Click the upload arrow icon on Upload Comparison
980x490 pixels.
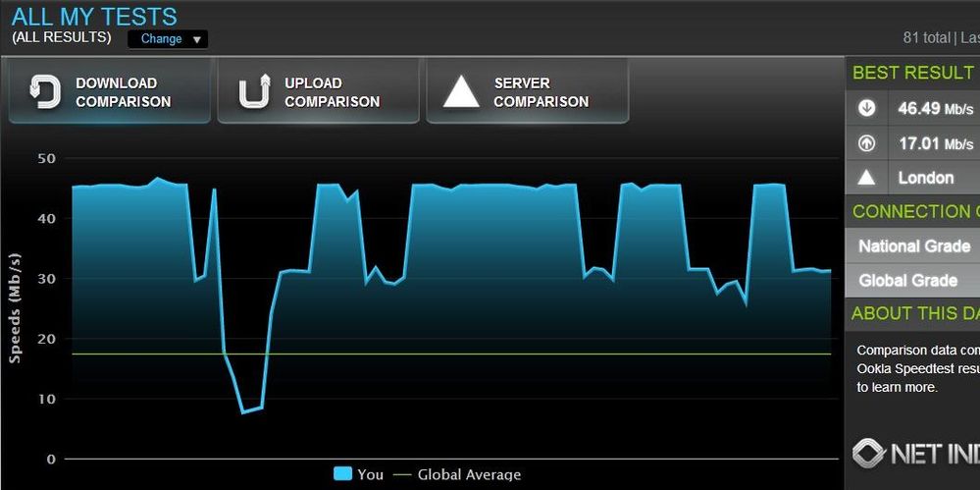[254, 92]
